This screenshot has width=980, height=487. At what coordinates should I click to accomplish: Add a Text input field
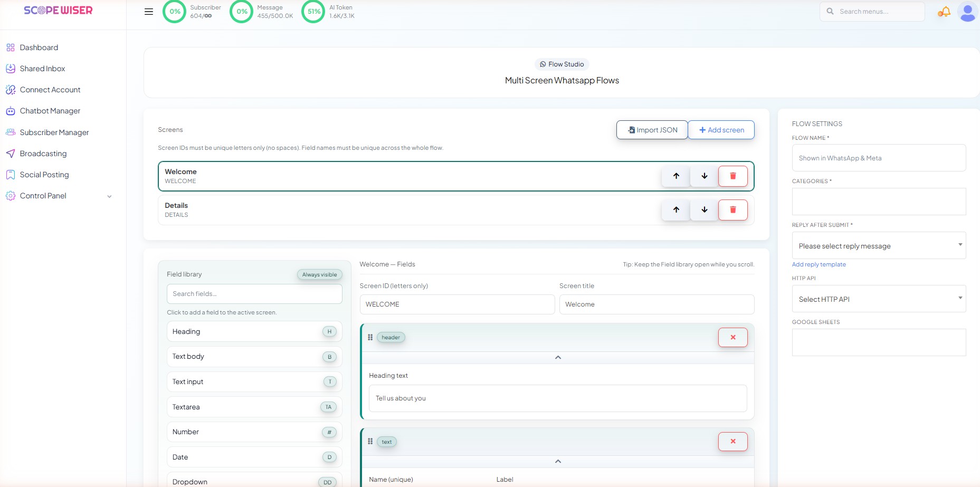[x=254, y=382]
